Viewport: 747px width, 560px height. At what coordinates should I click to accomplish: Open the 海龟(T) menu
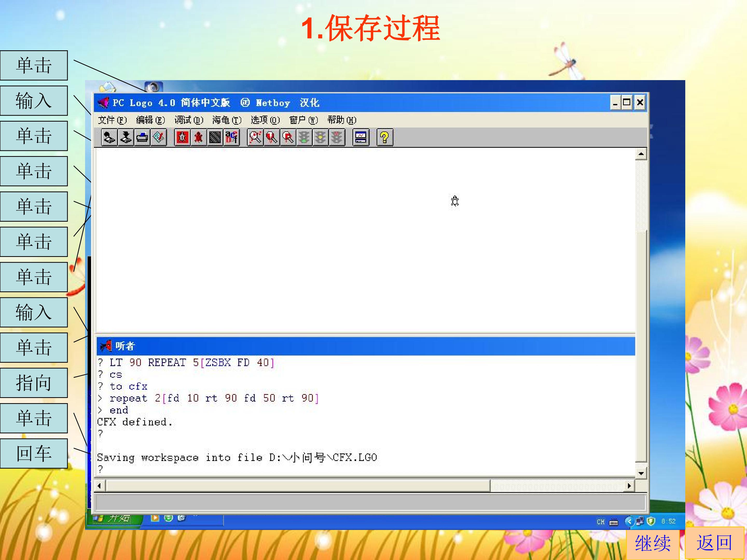point(227,120)
